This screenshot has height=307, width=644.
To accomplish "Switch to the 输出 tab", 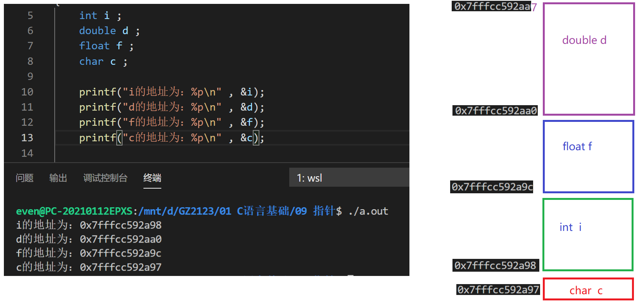I will (58, 178).
